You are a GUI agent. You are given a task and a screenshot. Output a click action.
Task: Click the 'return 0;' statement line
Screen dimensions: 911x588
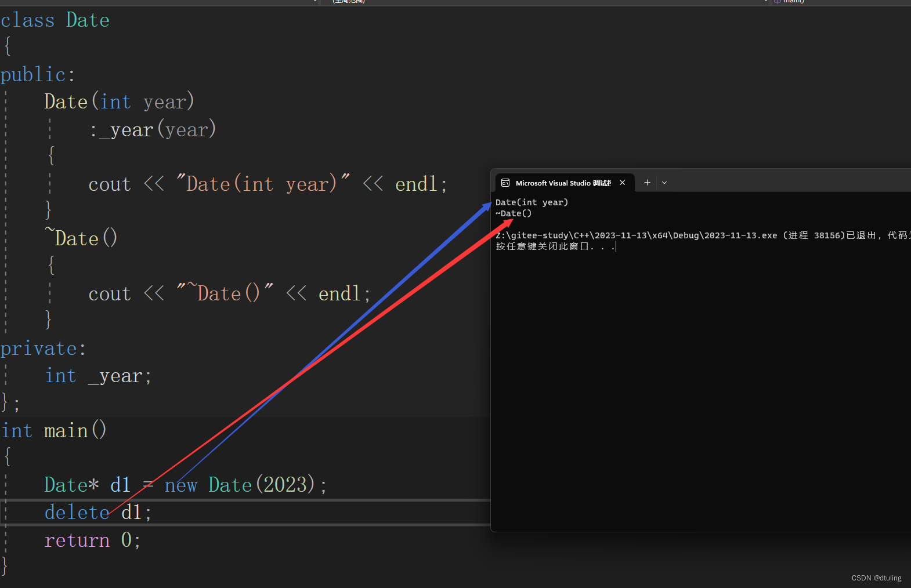click(92, 540)
